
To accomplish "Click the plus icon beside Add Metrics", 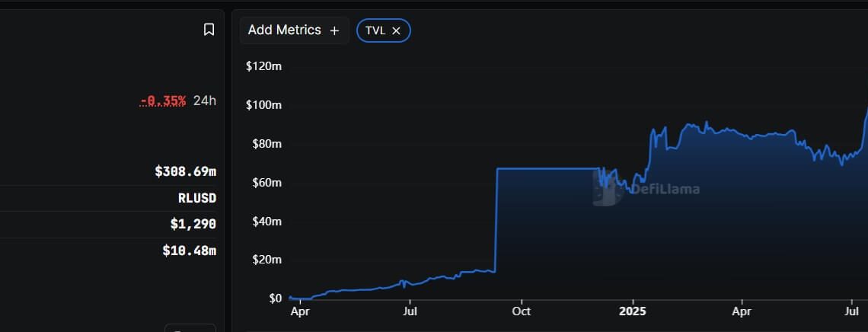I will coord(334,30).
